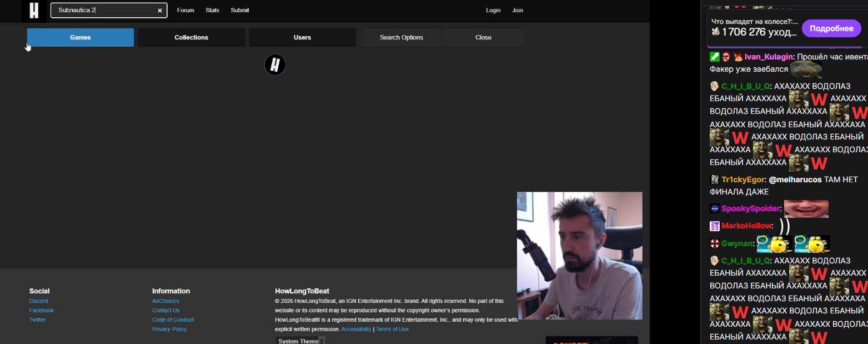Click the purple badge beside MarkoHollow
Viewport: 868px width, 344px height.
pyautogui.click(x=715, y=226)
